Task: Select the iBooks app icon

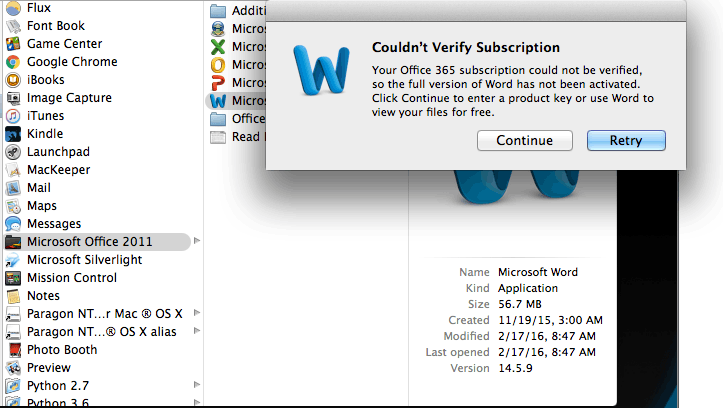Action: click(13, 80)
